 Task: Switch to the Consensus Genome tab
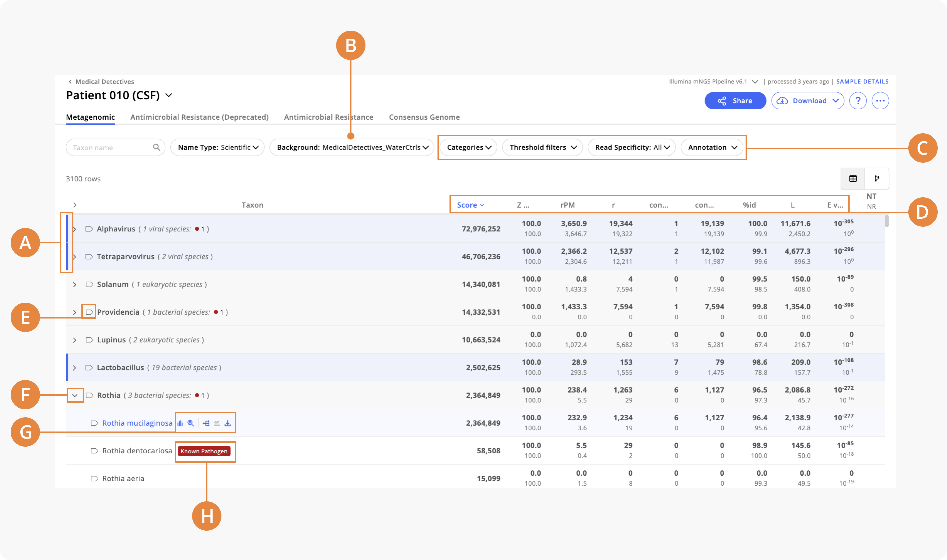coord(424,117)
